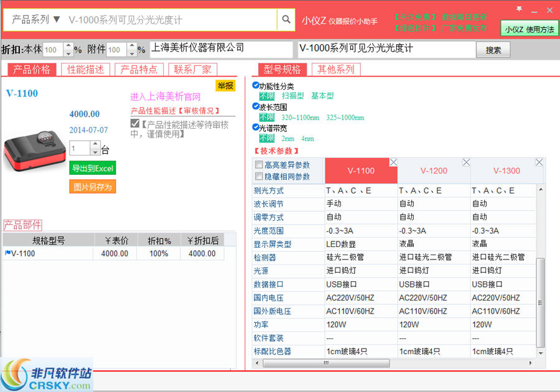Click the V-1000系列 search field beside 搜索

386,49
